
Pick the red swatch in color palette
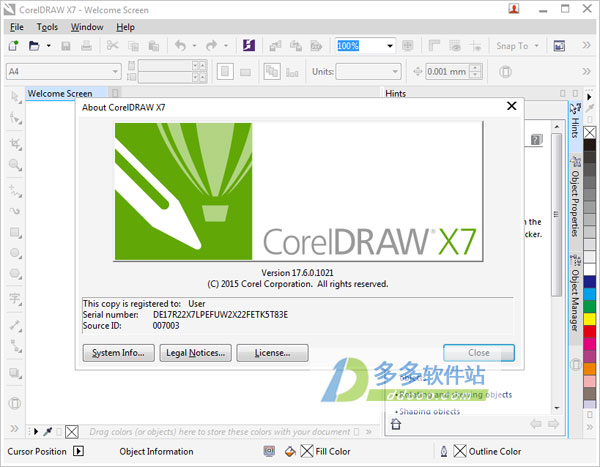point(589,331)
